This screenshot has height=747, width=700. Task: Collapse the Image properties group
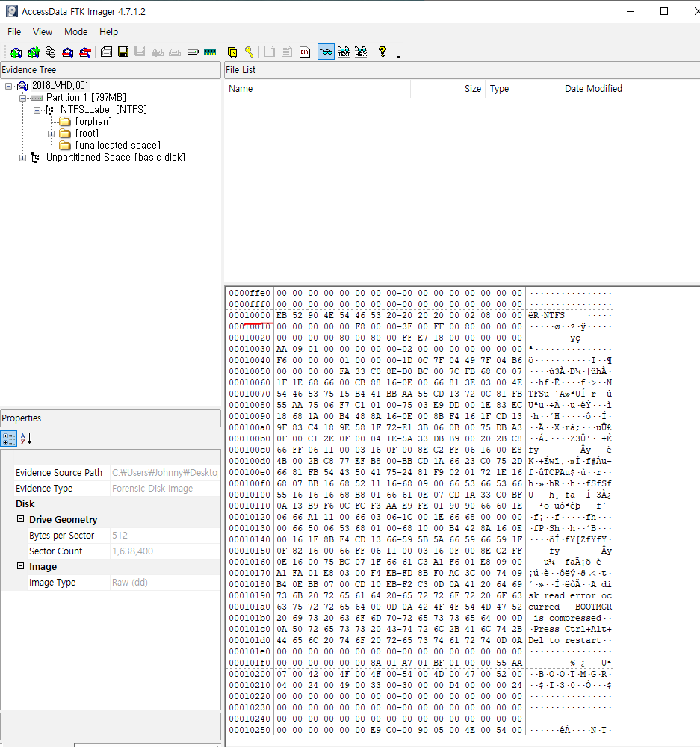[x=20, y=566]
